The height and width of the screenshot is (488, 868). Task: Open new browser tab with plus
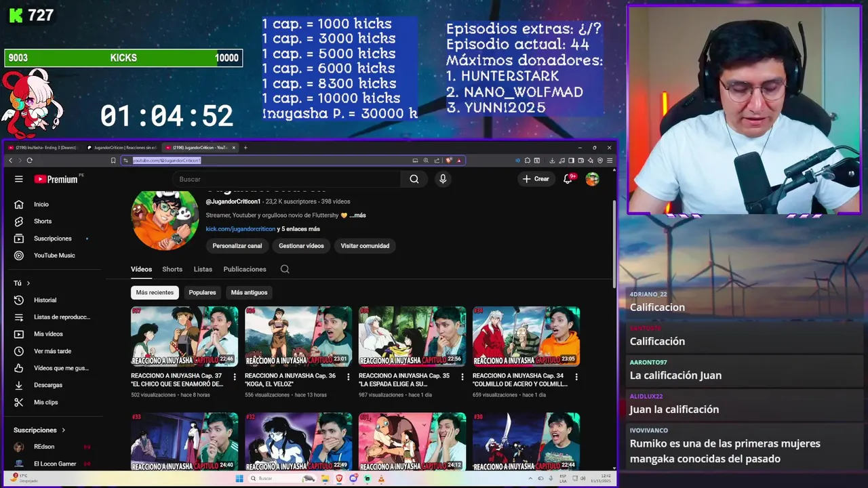tap(245, 147)
